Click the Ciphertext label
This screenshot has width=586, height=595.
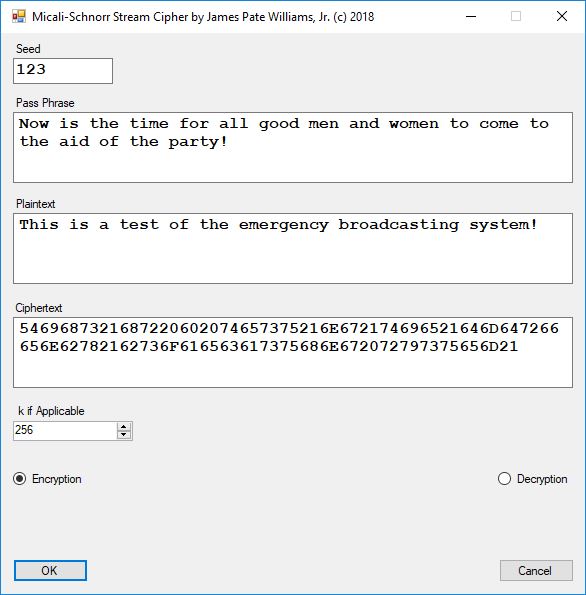click(x=39, y=308)
